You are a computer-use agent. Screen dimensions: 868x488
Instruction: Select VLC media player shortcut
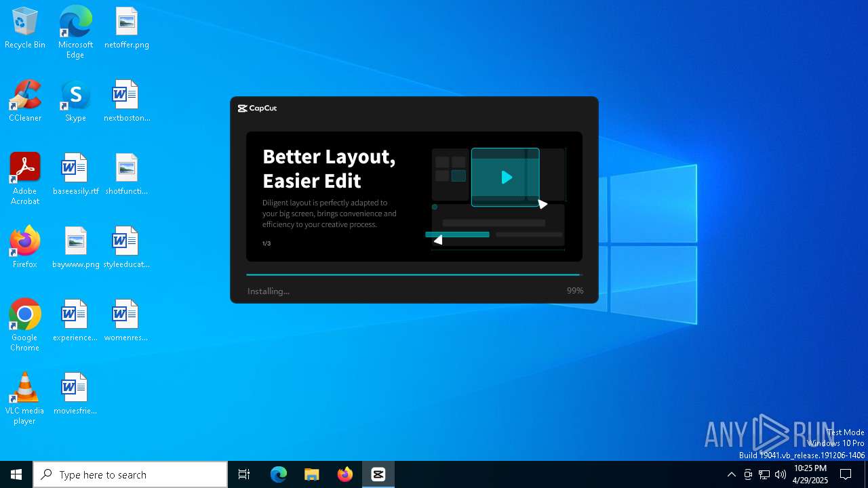[x=24, y=399]
